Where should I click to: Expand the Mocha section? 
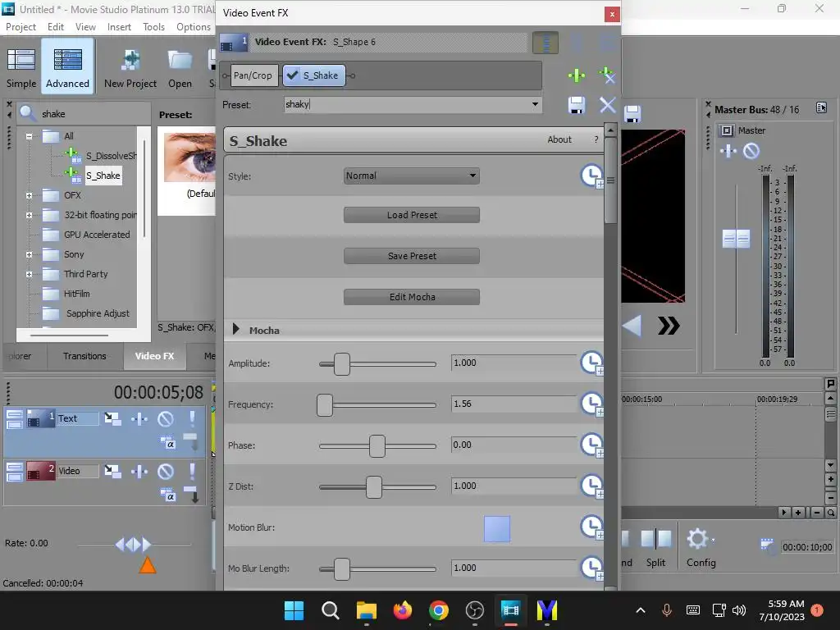click(x=235, y=330)
